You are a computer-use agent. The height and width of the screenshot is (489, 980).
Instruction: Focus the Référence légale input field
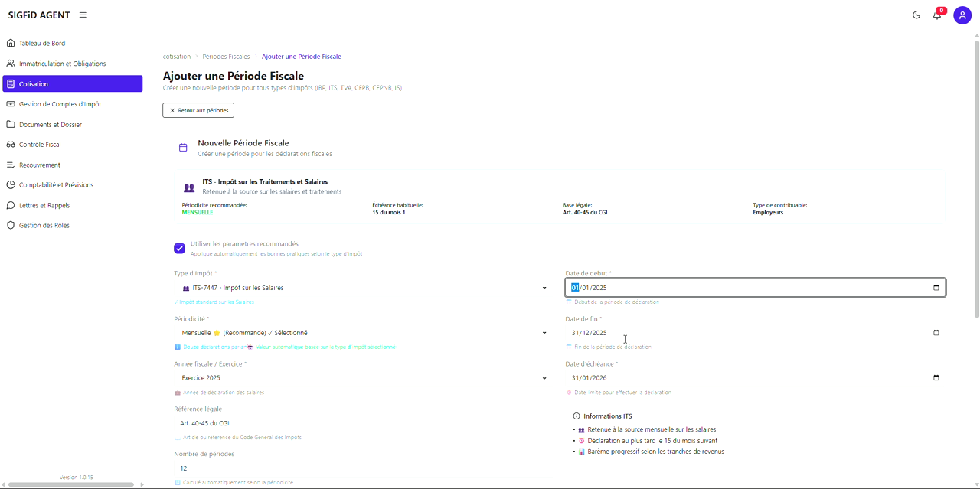click(x=361, y=423)
